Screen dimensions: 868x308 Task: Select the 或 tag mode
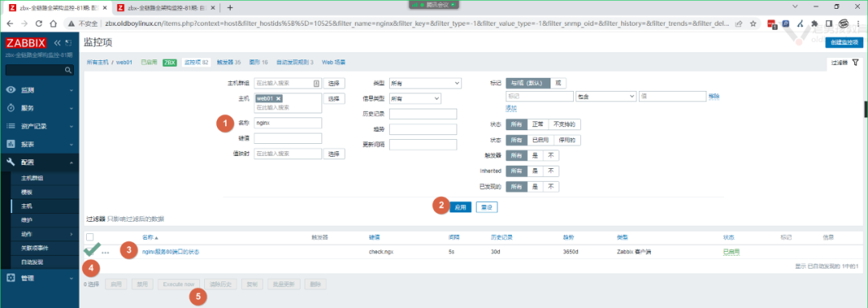click(x=558, y=83)
